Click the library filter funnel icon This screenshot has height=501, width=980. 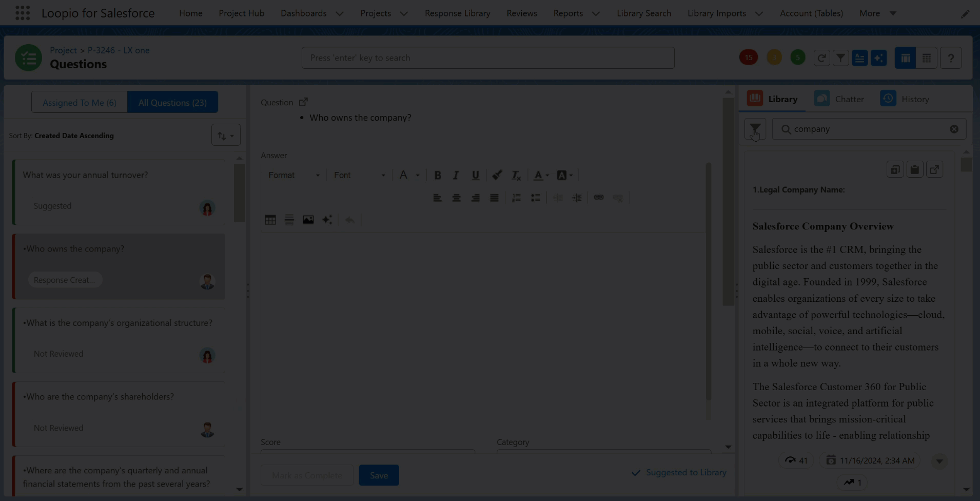[x=755, y=129]
